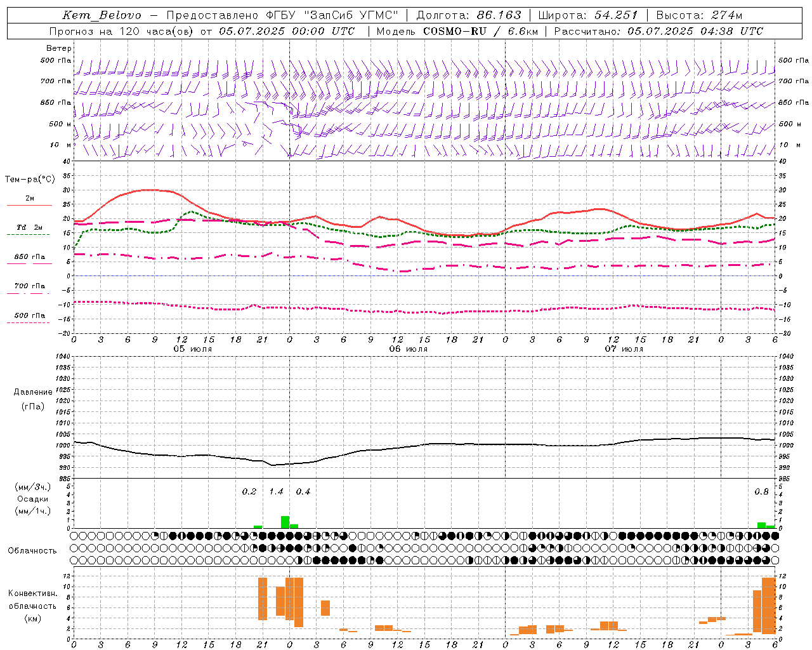Click the dashed 850 гПа temperature legend entry
The width and height of the screenshot is (812, 650).
click(x=29, y=257)
